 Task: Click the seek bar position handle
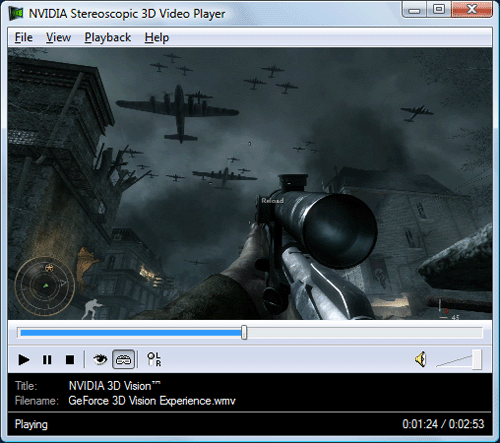244,333
